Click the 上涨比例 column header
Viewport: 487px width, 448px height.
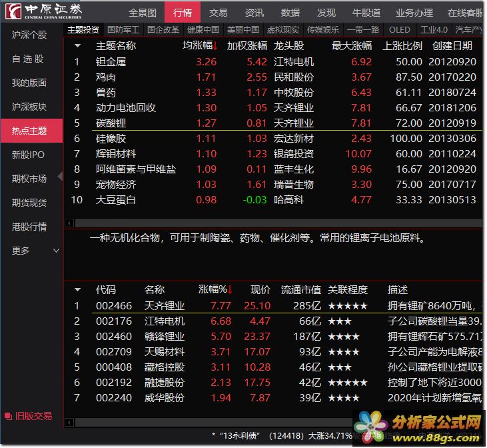(x=402, y=46)
